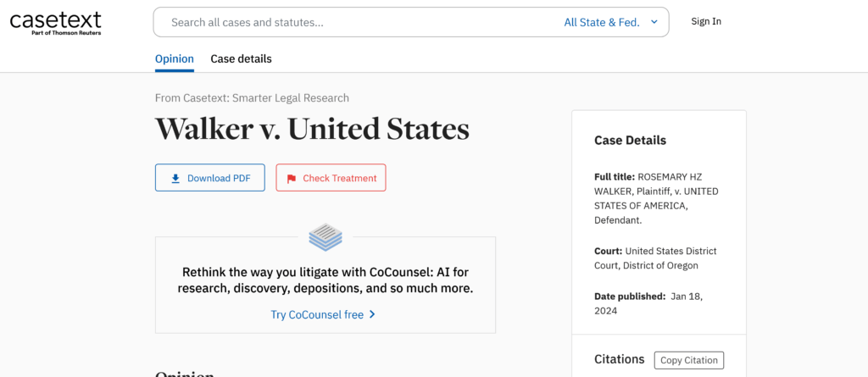Viewport: 868px width, 377px height.
Task: Expand the jurisdiction chevron in search bar
Action: pyautogui.click(x=654, y=22)
